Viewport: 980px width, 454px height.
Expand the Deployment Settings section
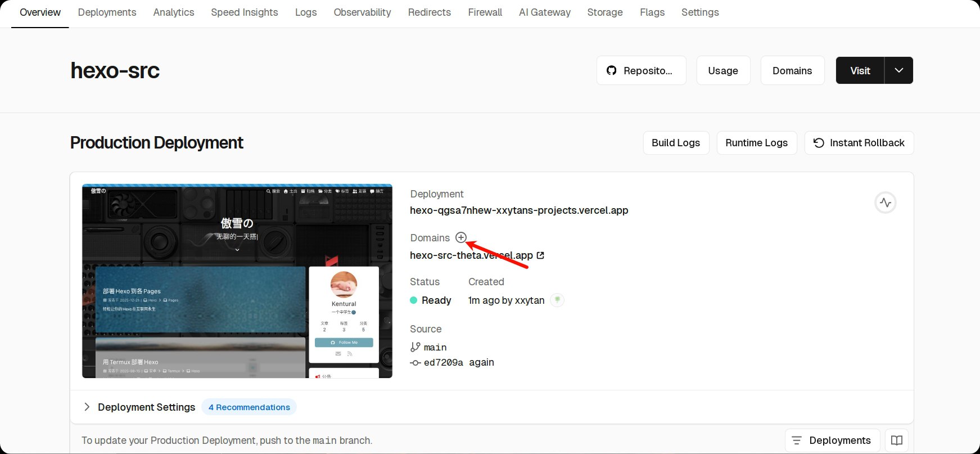[87, 407]
